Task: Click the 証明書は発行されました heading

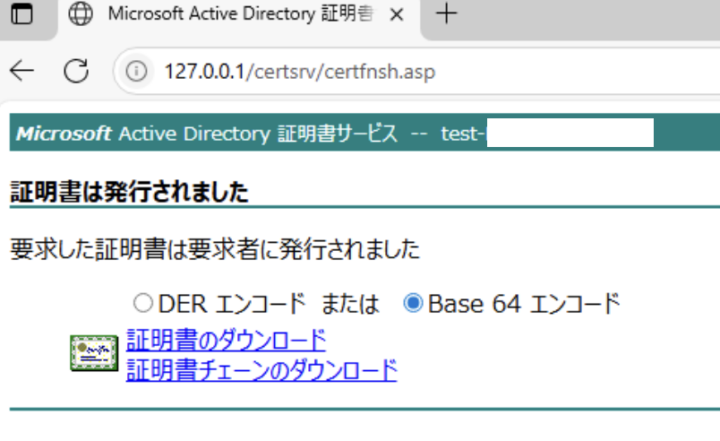Action: pyautogui.click(x=129, y=192)
